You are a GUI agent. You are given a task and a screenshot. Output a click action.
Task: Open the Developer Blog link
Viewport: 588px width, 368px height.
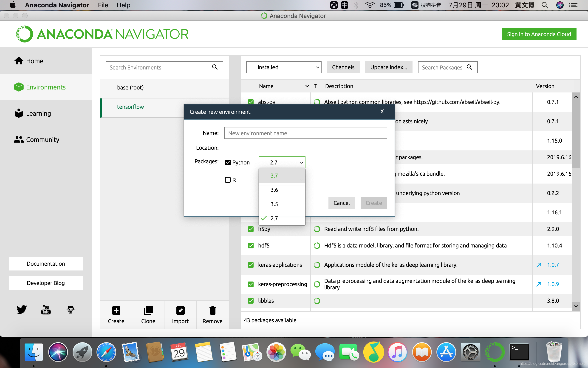point(46,283)
